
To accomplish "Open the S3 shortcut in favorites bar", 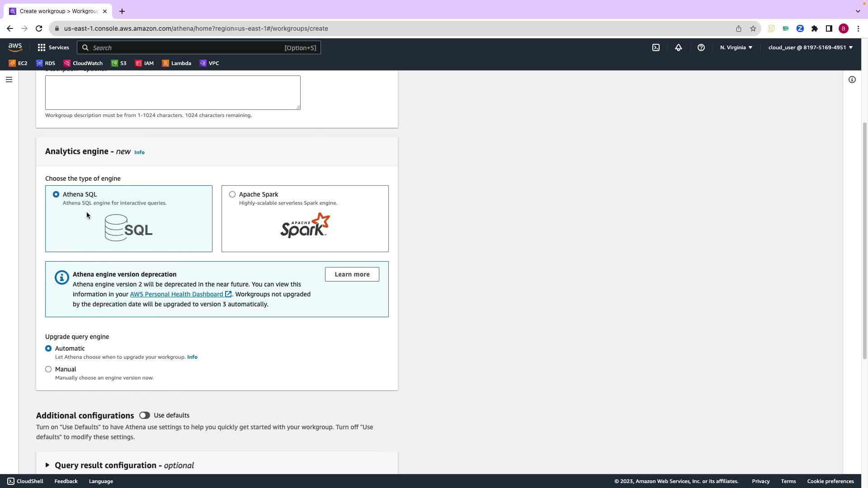I will pos(119,63).
